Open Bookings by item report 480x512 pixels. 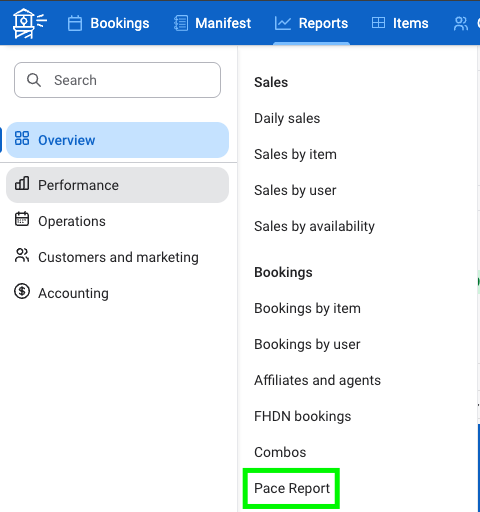pos(307,308)
